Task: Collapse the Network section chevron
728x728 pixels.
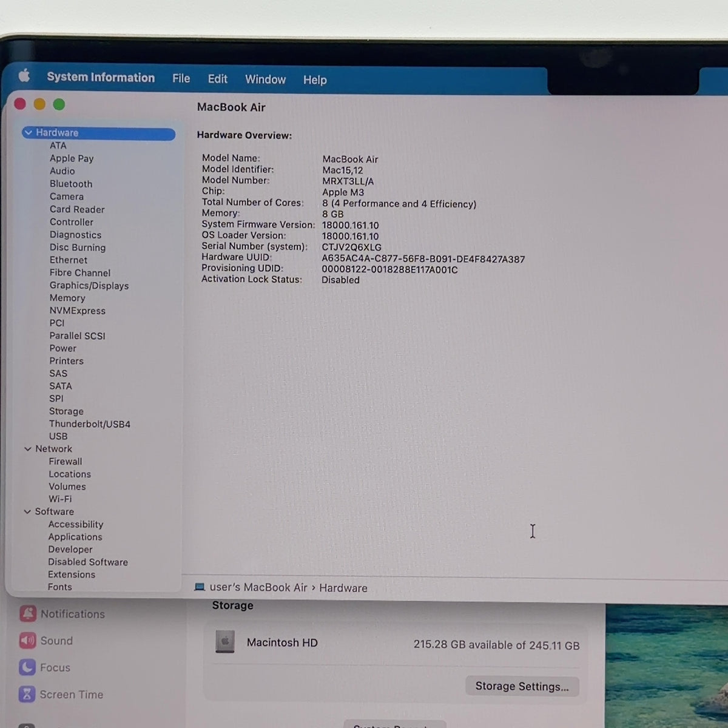Action: coord(27,449)
